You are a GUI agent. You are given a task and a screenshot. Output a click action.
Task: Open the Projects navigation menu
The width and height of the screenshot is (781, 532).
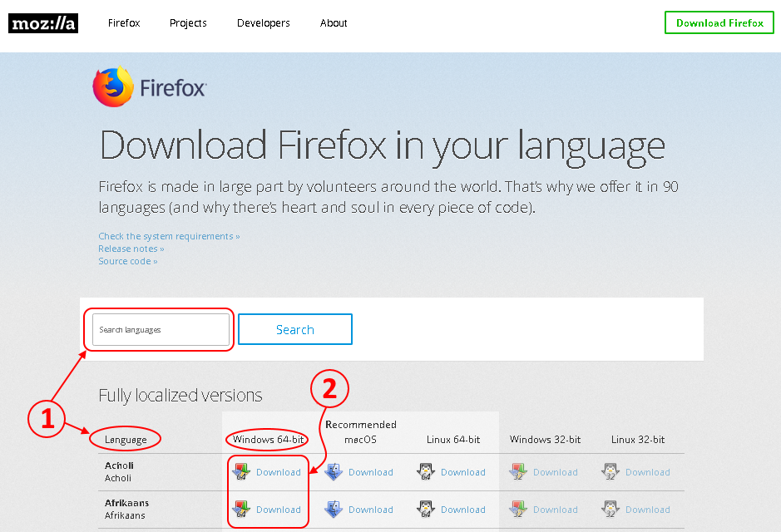click(188, 23)
